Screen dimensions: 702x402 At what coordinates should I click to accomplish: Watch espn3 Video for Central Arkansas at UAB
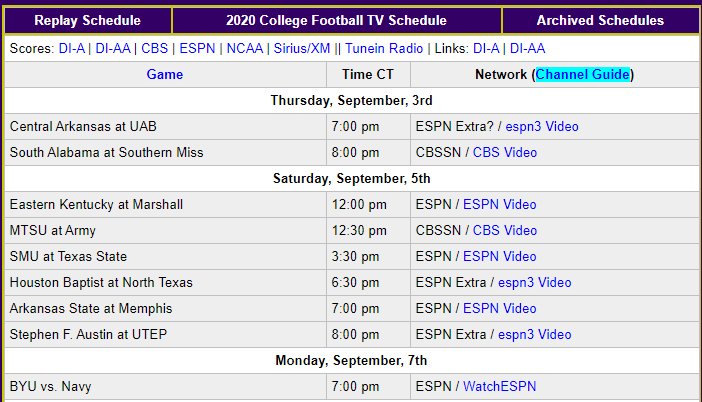click(x=542, y=127)
